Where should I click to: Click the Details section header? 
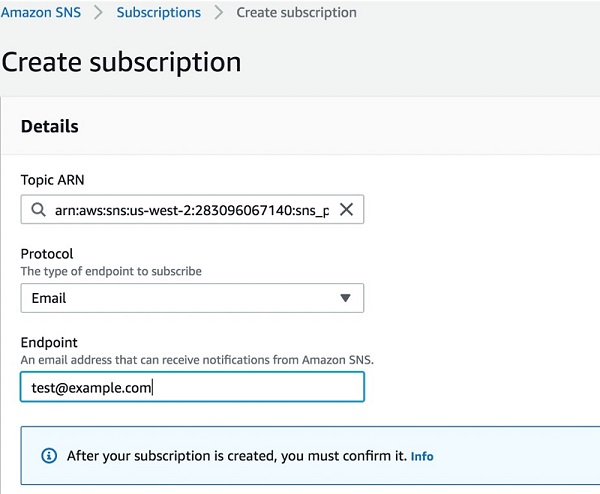[50, 126]
